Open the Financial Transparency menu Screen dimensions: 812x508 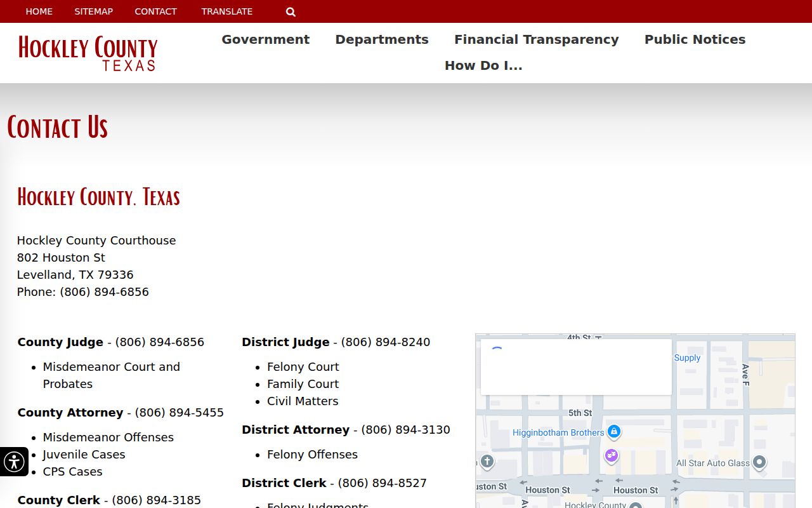(x=537, y=39)
